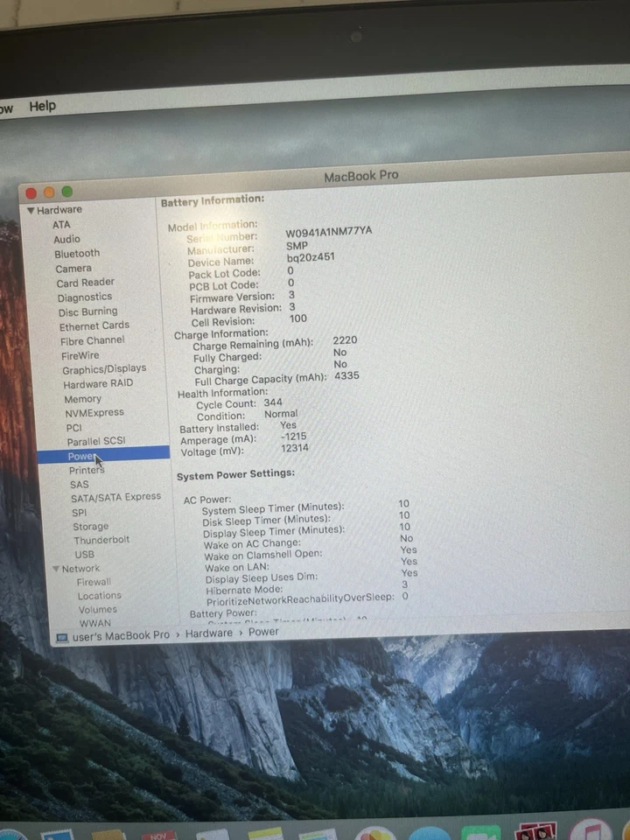Open iTunes music note icon in dock
This screenshot has height=840, width=630.
coord(591,830)
